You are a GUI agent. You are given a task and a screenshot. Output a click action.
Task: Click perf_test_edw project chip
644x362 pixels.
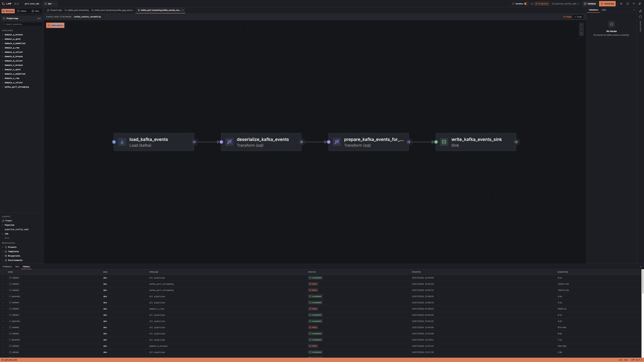[32, 4]
